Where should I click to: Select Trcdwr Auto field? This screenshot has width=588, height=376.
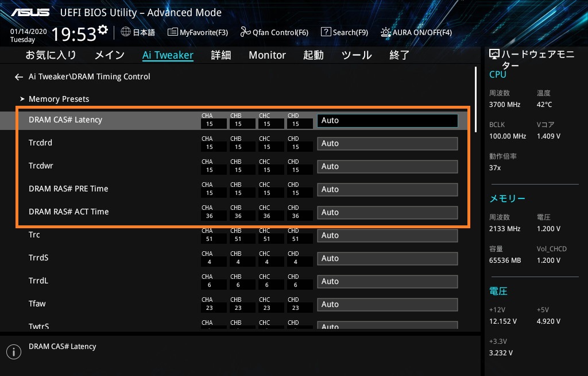click(x=388, y=166)
